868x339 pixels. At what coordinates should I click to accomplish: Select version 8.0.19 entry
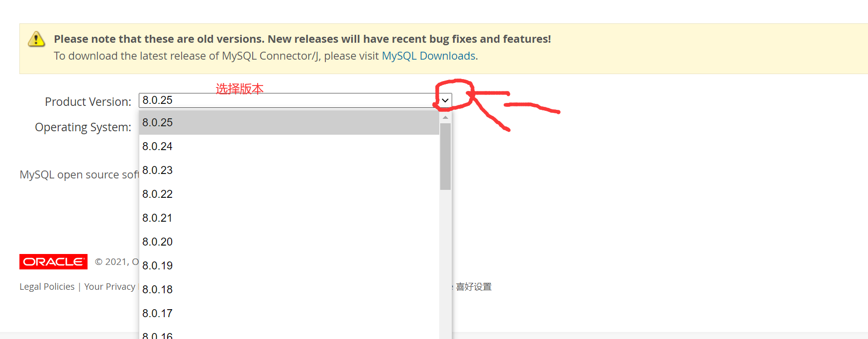pos(289,265)
